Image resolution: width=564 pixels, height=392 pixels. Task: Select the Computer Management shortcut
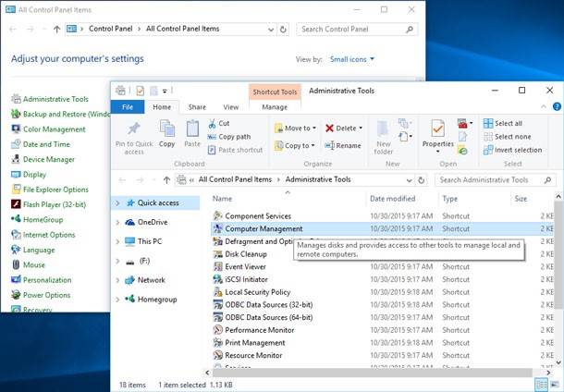pos(264,228)
